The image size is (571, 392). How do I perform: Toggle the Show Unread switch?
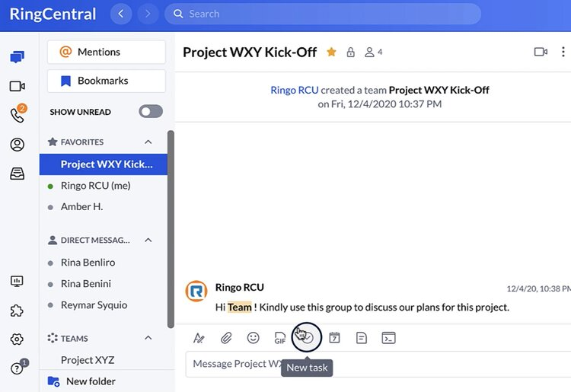click(151, 112)
